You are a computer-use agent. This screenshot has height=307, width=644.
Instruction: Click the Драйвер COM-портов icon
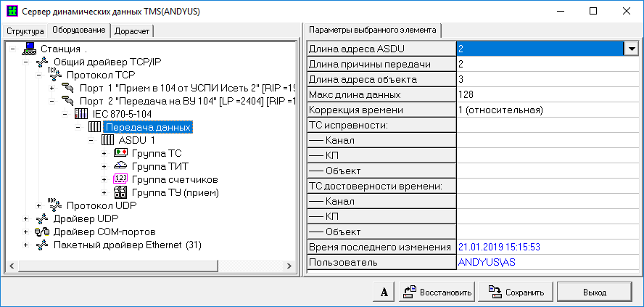click(x=43, y=232)
